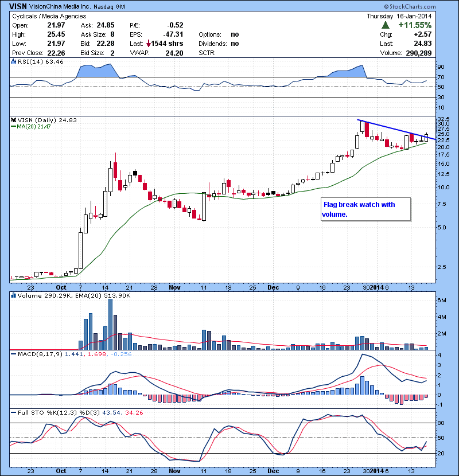Click the Bid value 22.28
Viewport: 459px width, 476px height.
[x=106, y=44]
